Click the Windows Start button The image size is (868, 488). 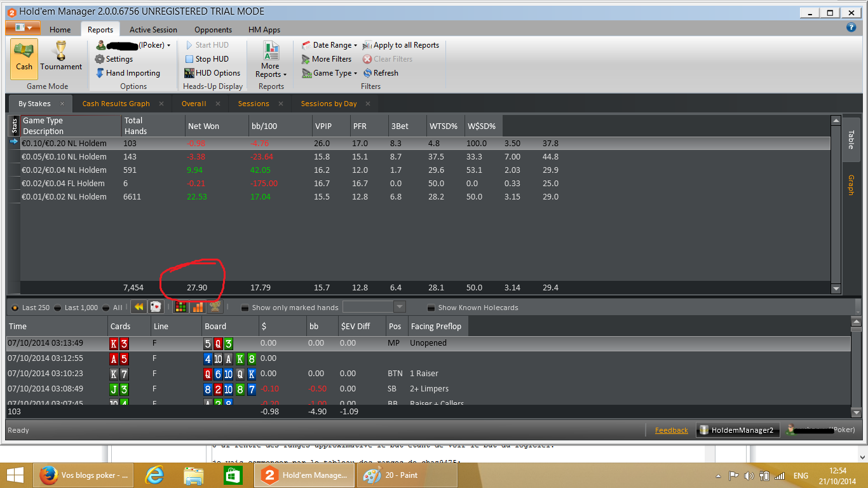click(x=15, y=475)
